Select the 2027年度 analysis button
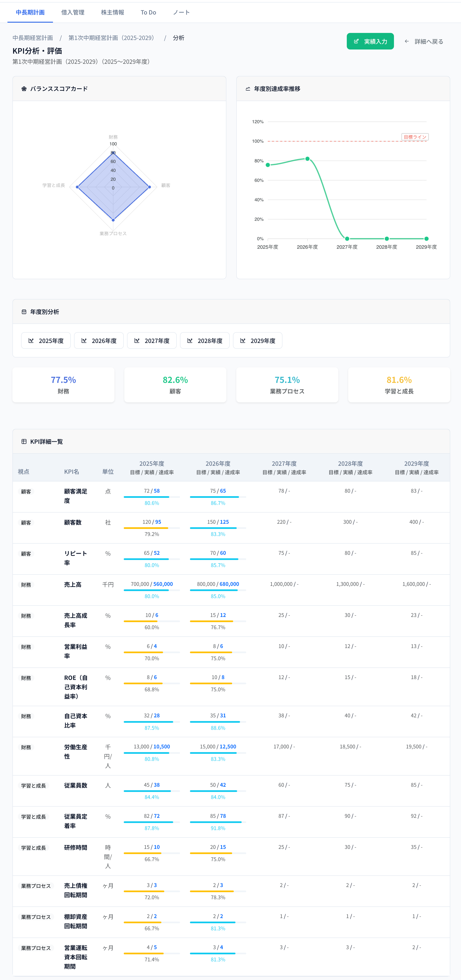The height and width of the screenshot is (980, 461). (x=152, y=340)
